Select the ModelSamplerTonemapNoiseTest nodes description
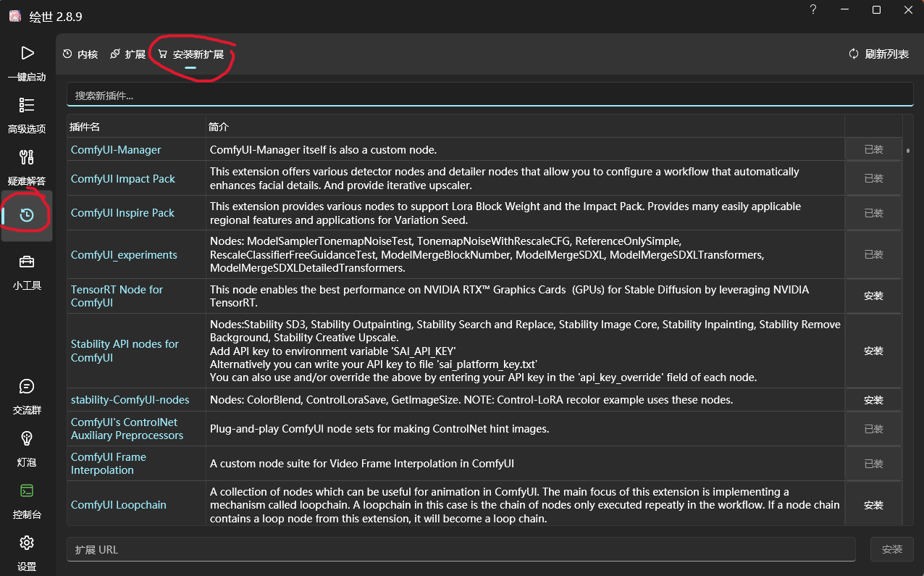Viewport: 924px width, 576px height. pos(487,254)
